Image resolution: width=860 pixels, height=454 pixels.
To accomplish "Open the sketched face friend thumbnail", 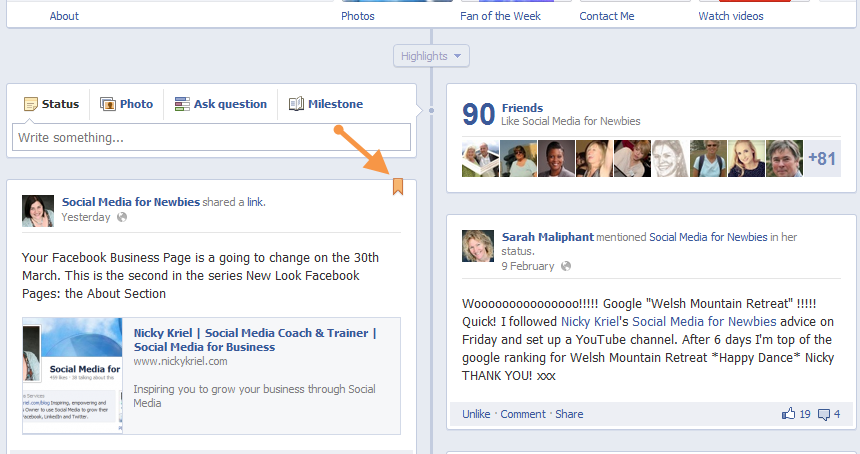I will point(670,158).
